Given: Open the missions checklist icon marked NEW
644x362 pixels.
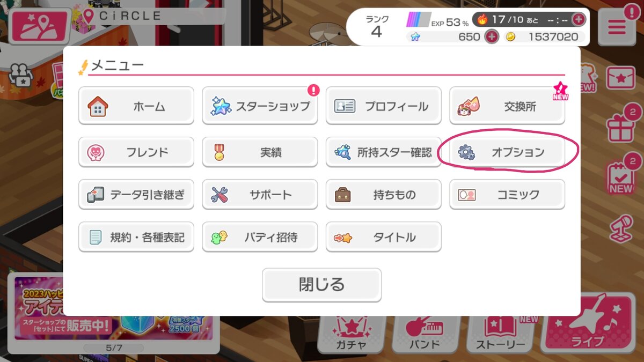Looking at the screenshot, I should click(621, 178).
